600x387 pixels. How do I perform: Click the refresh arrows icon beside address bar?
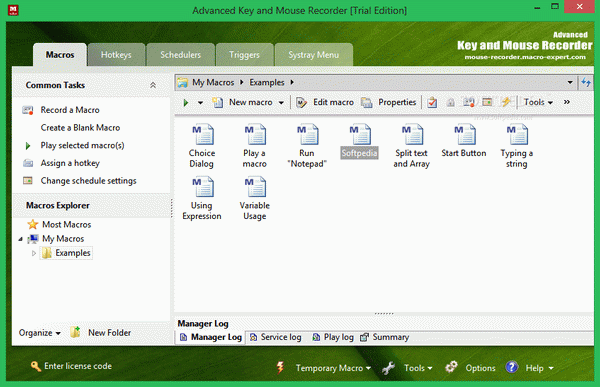(x=586, y=82)
